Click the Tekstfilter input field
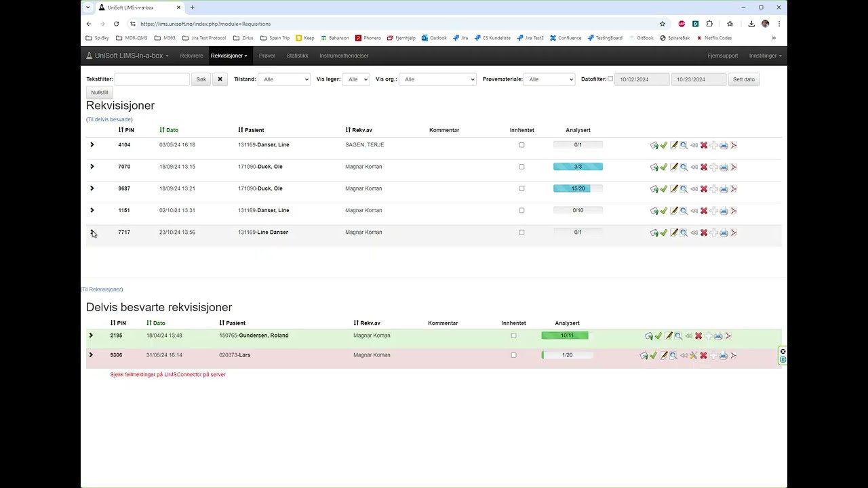 (x=152, y=79)
